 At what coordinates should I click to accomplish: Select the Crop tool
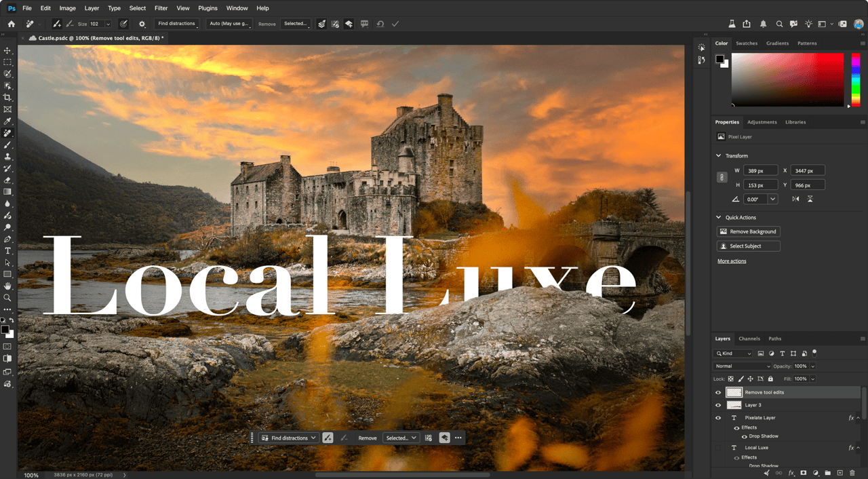pyautogui.click(x=7, y=98)
